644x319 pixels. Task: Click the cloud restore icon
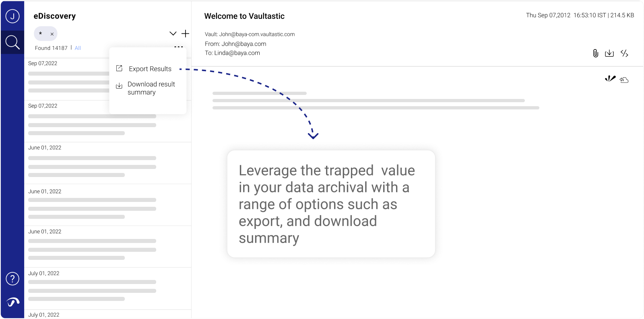624,80
